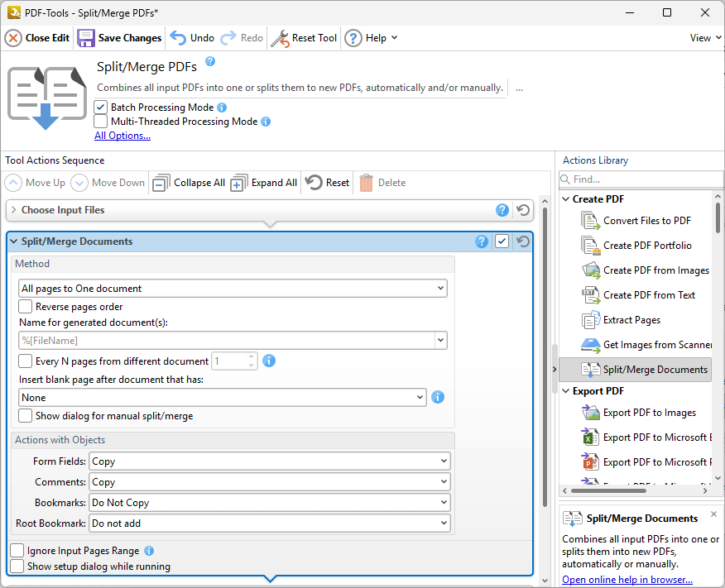Check Reverse pages order

[25, 307]
